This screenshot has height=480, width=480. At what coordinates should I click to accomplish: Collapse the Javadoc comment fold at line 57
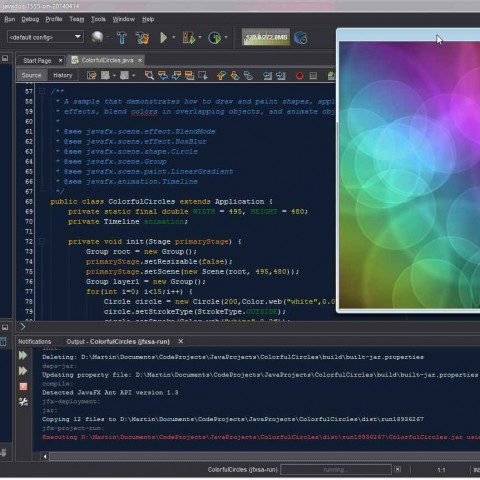pyautogui.click(x=42, y=91)
